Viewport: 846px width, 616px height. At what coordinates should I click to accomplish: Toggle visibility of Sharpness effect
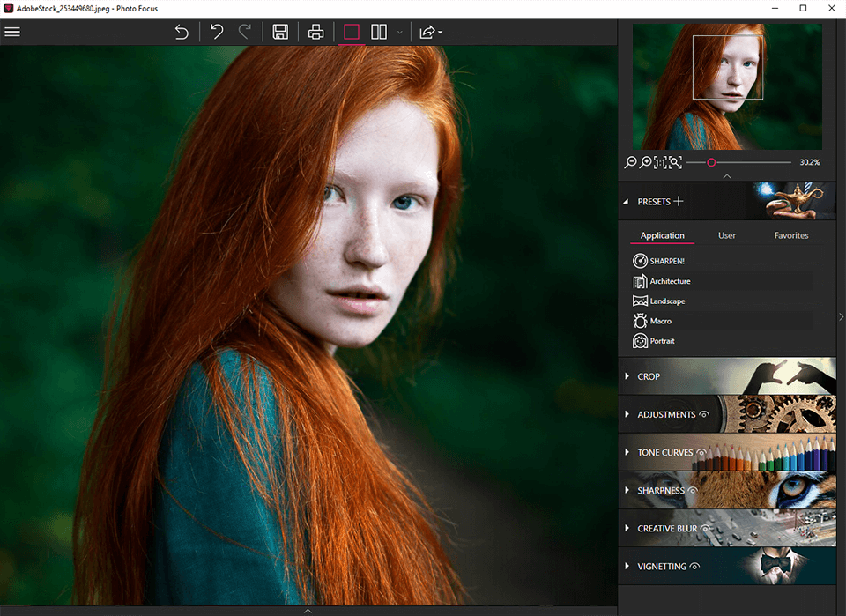(692, 490)
